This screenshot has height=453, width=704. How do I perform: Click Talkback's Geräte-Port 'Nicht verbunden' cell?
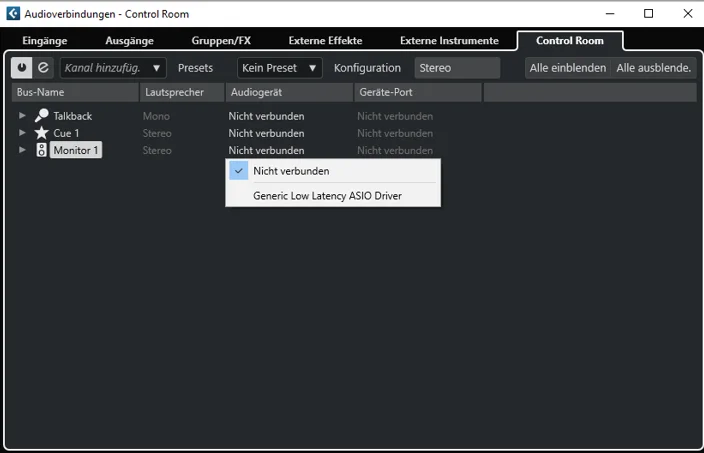[x=395, y=116]
